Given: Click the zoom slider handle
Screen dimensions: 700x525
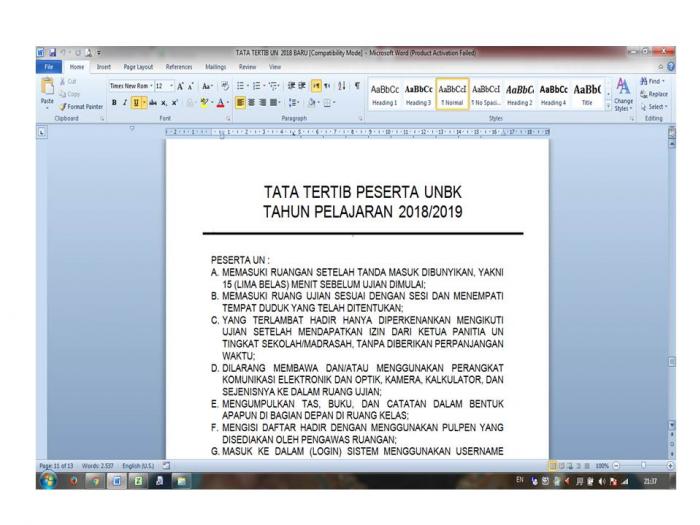Looking at the screenshot, I should [x=643, y=466].
